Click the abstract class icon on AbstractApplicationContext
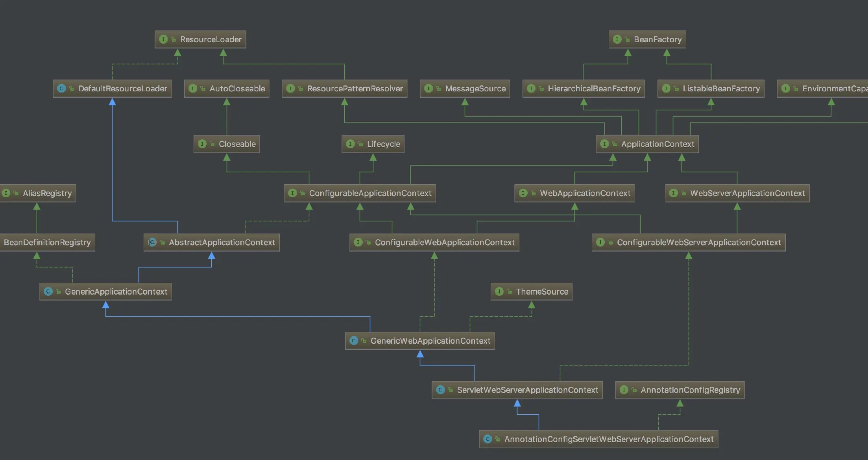The width and height of the screenshot is (868, 460). coord(152,242)
